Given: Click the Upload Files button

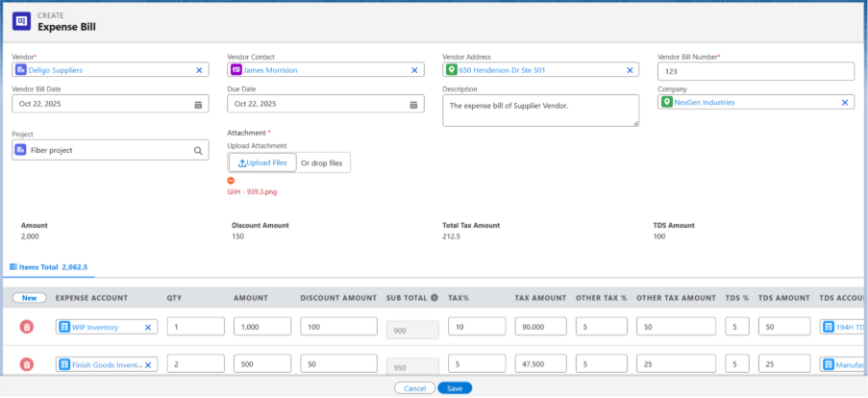Looking at the screenshot, I should (262, 163).
